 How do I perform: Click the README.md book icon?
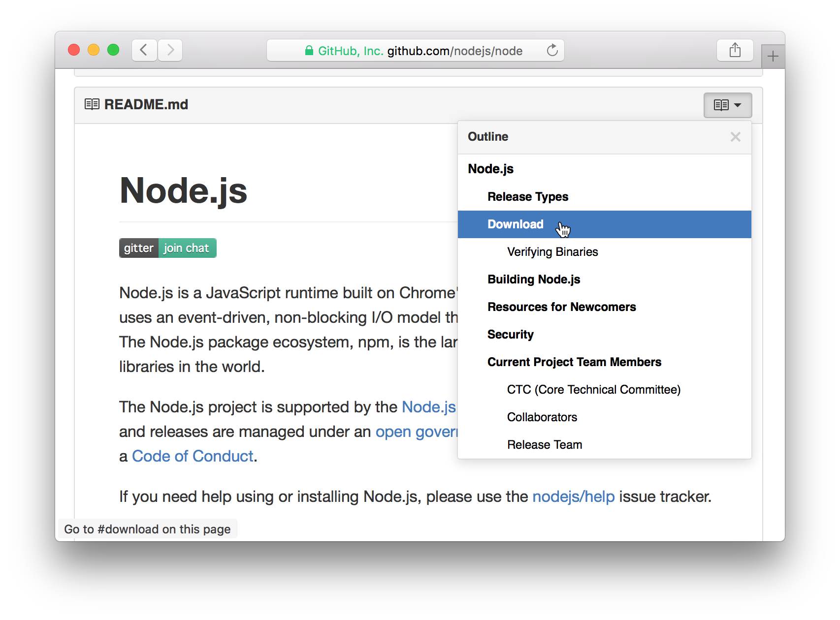pyautogui.click(x=92, y=104)
